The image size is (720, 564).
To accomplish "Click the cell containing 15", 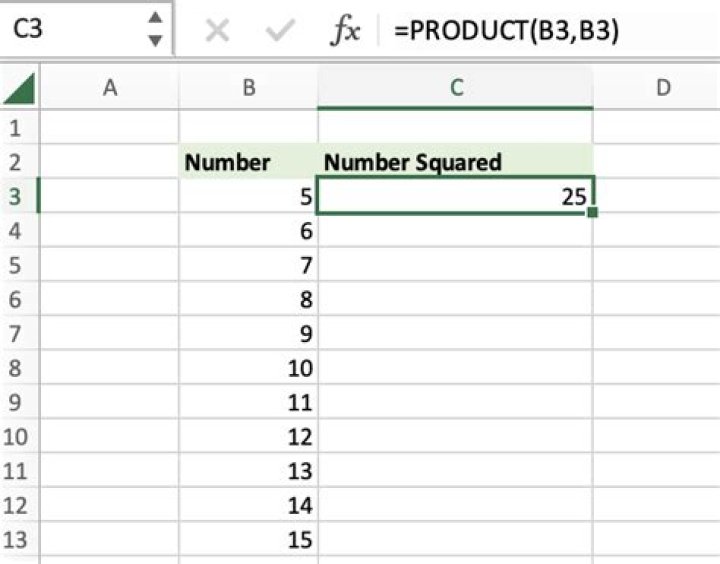I will point(248,540).
